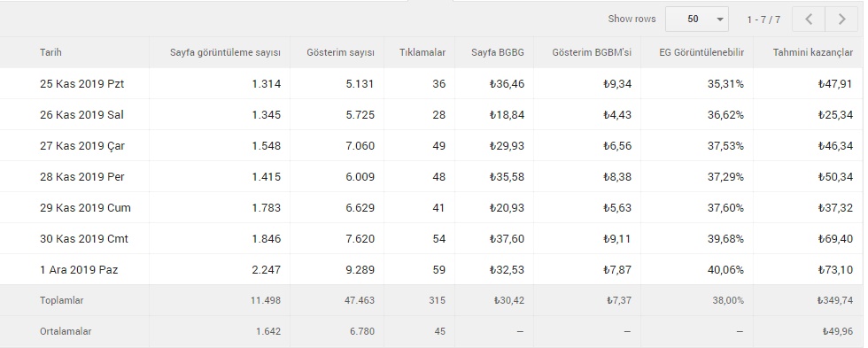Click the ₺73,10 earnings cell
Viewport: 868px width, 348px height.
834,270
